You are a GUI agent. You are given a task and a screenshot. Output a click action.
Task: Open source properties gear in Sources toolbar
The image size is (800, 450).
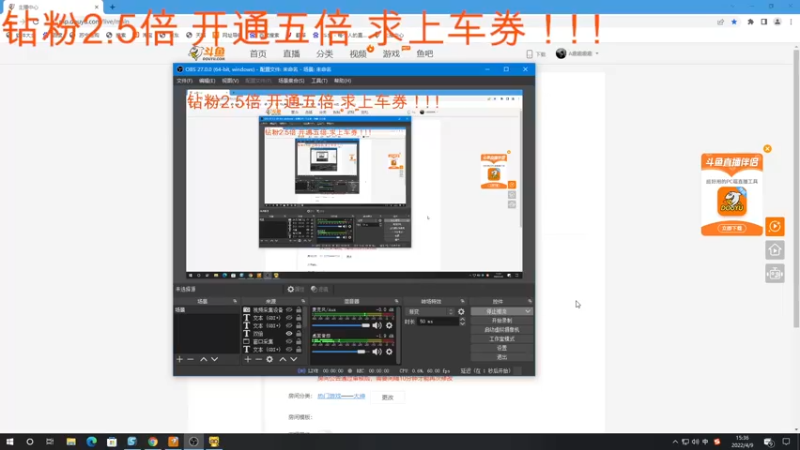pos(269,359)
